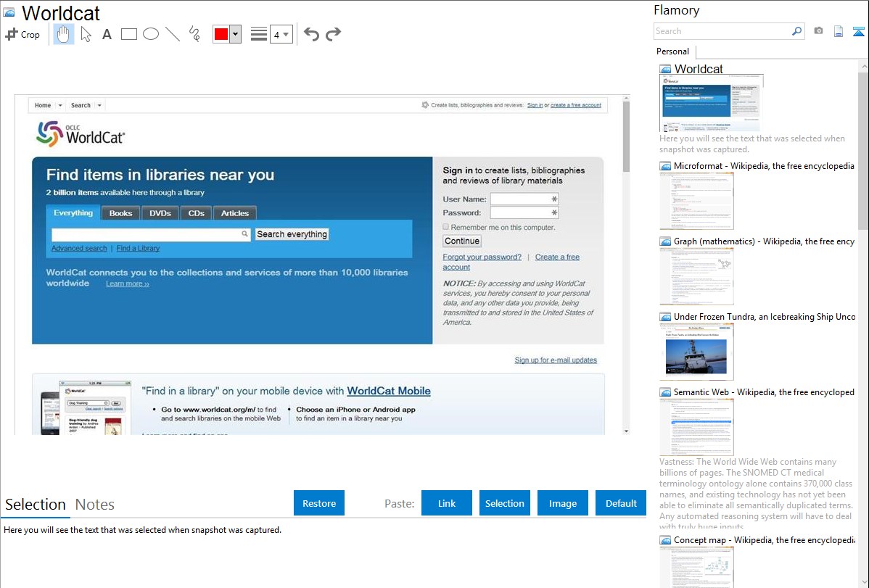Click the blue collapse panel icon
Image resolution: width=869 pixels, height=588 pixels.
click(x=858, y=31)
